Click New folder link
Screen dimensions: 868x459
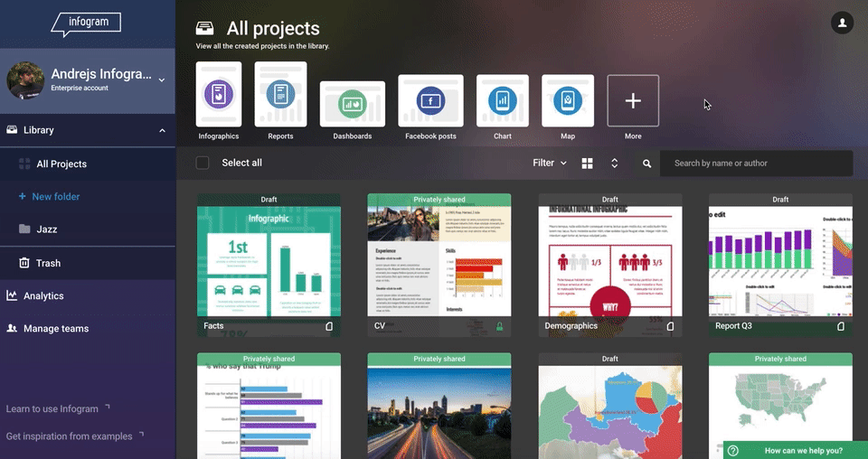click(49, 196)
